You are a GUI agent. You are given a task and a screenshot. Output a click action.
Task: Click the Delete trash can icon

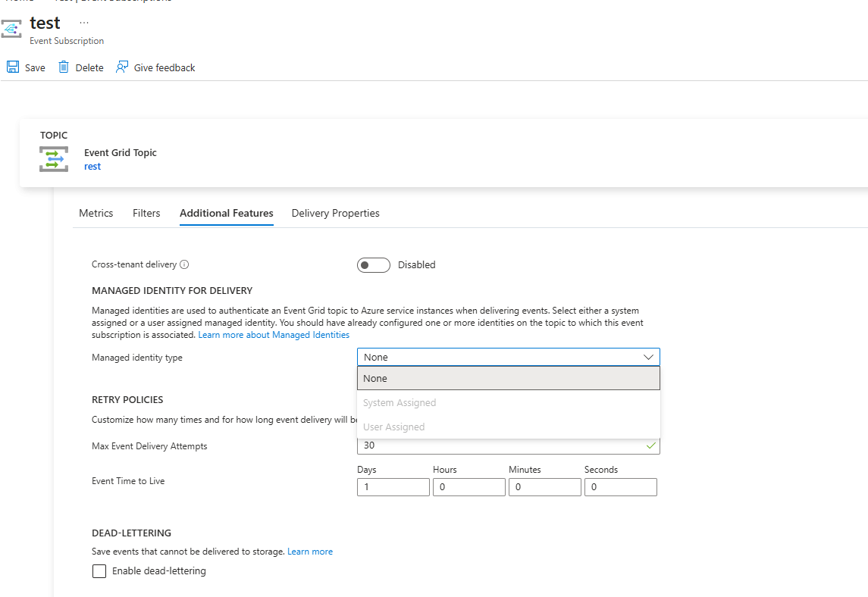coord(64,67)
